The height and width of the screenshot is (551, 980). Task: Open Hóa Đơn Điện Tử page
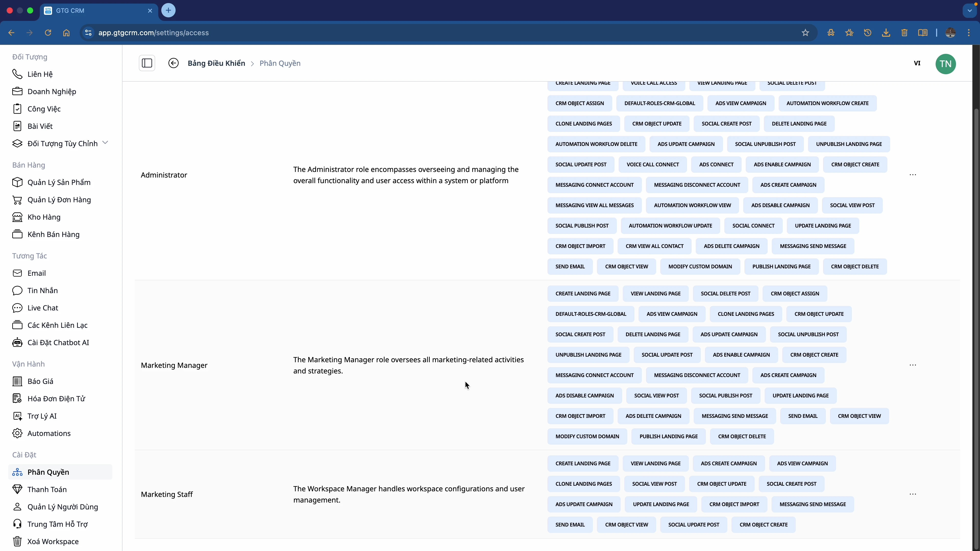[x=56, y=398]
